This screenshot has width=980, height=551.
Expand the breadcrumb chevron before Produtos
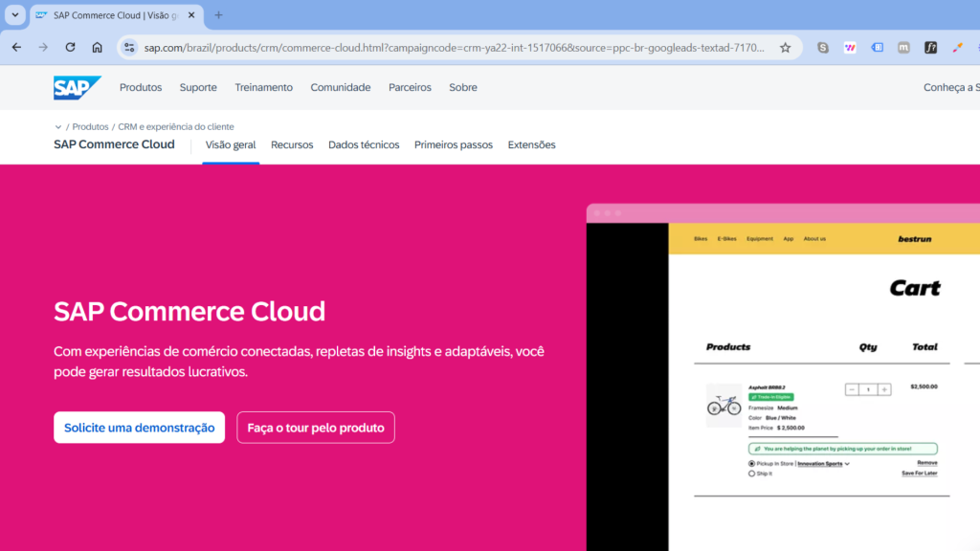(58, 126)
